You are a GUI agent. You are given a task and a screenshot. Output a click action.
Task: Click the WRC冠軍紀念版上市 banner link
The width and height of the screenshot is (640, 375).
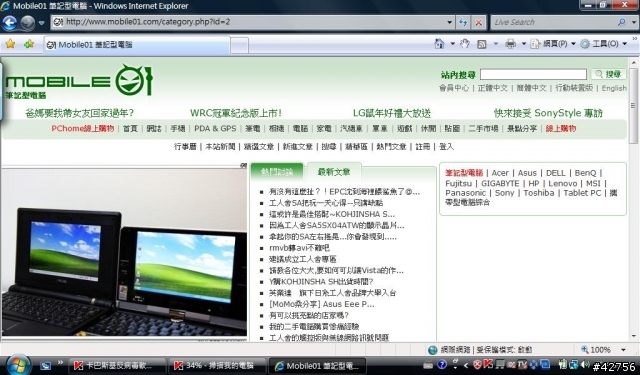236,113
